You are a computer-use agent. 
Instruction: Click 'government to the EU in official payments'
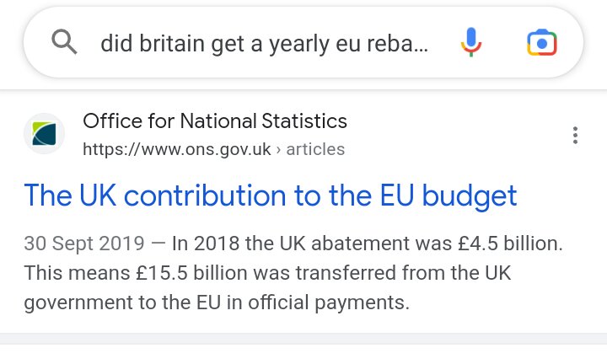coord(217,302)
